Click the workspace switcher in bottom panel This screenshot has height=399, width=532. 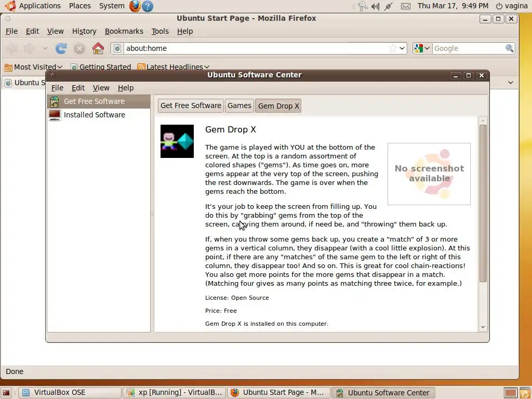coord(510,393)
